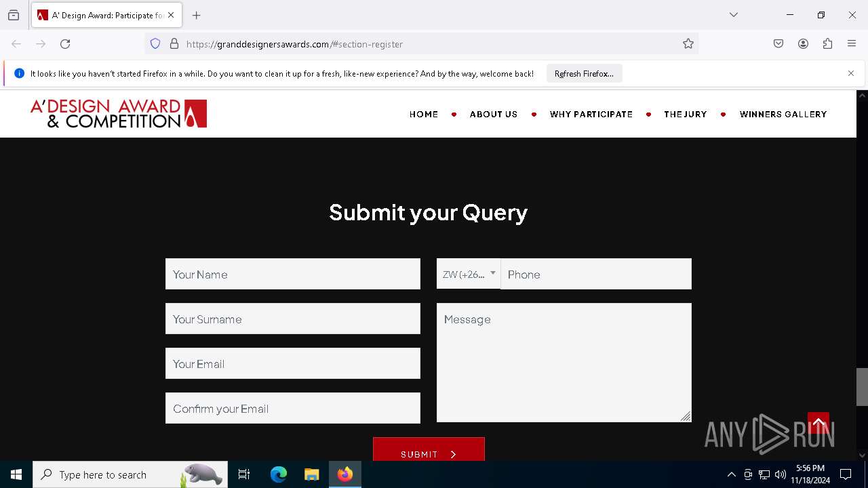The image size is (868, 488).
Task: Open WINNERS GALLERY menu item
Action: tap(783, 115)
